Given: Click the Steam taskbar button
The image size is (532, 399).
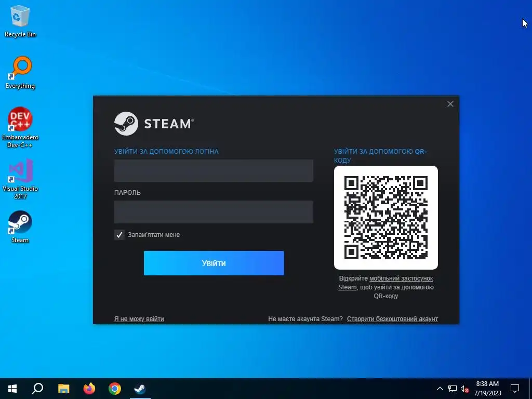Looking at the screenshot, I should 140,389.
